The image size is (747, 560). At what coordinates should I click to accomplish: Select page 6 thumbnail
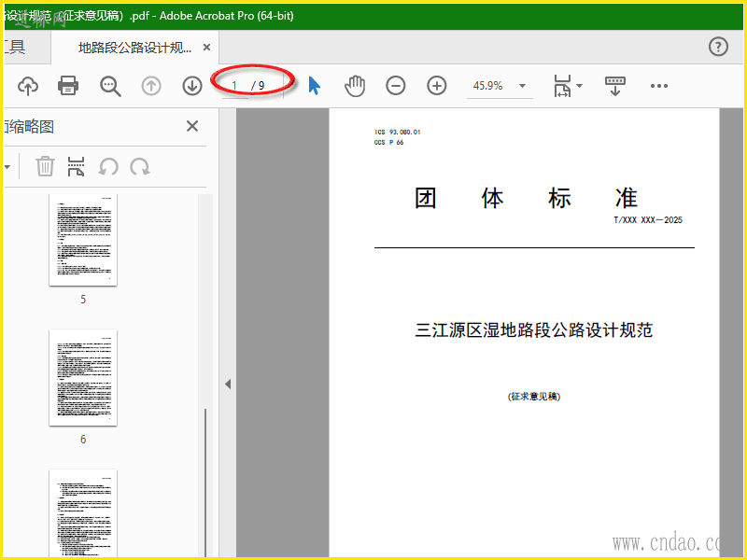(x=83, y=377)
